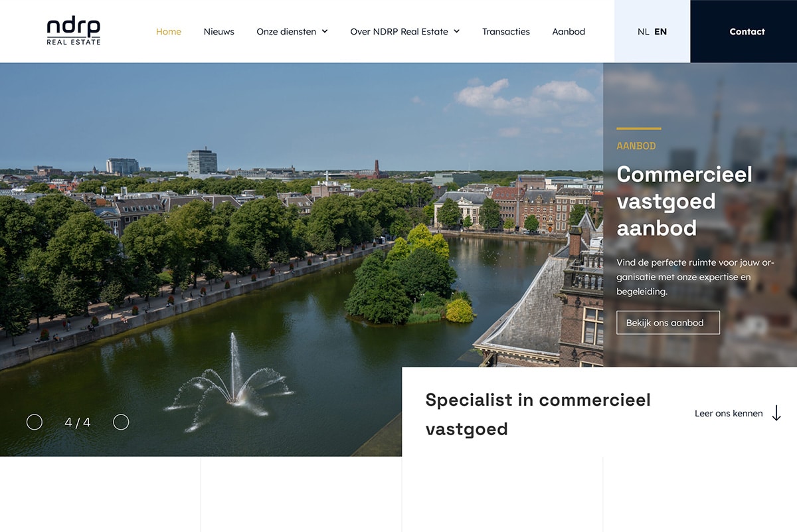Follow the Leer ons kennen link
The image size is (797, 532).
coord(729,413)
